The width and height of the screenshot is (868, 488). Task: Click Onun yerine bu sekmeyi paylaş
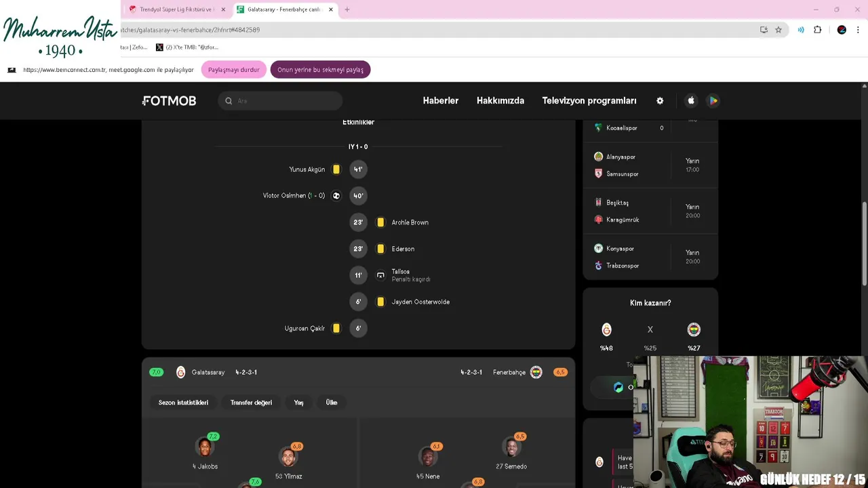pyautogui.click(x=320, y=70)
